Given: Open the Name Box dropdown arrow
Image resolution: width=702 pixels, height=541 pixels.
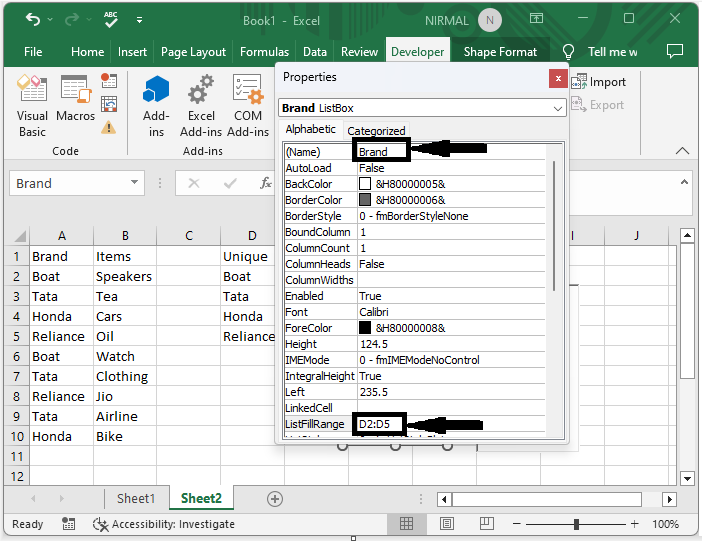Looking at the screenshot, I should click(x=134, y=182).
